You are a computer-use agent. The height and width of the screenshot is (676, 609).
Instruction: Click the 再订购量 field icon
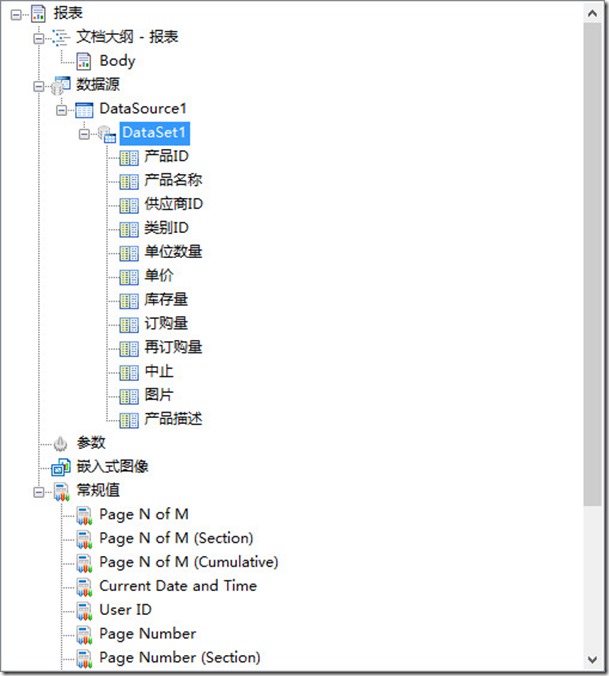[x=129, y=349]
